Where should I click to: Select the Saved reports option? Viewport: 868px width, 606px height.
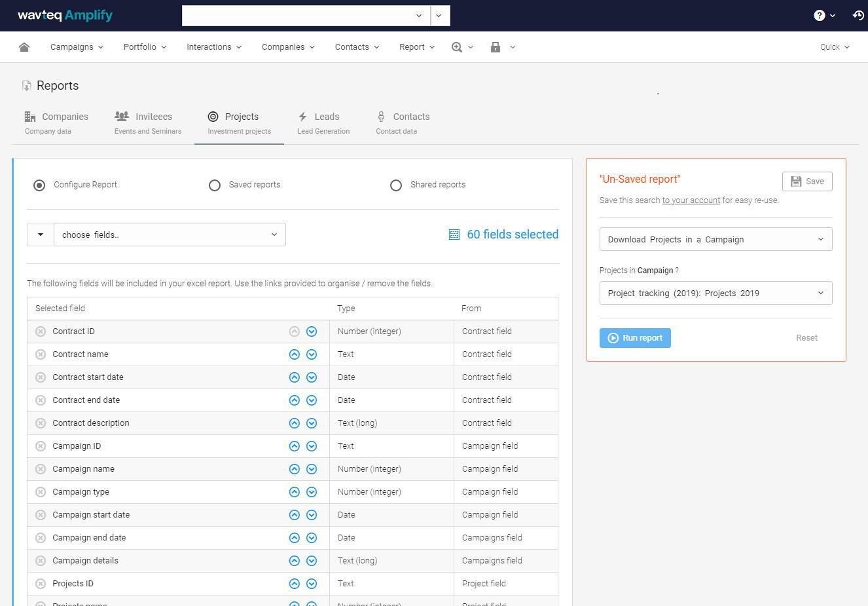215,185
